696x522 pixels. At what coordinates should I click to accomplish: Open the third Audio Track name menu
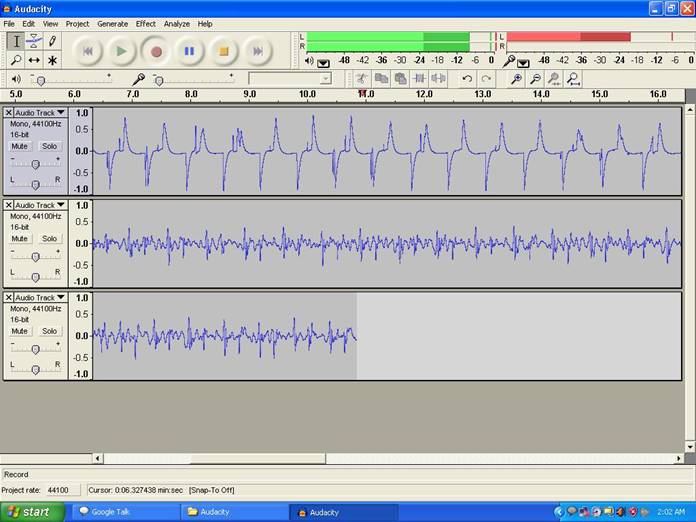point(40,297)
